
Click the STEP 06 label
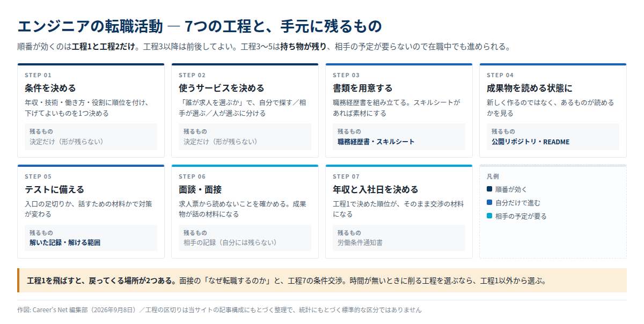point(192,176)
